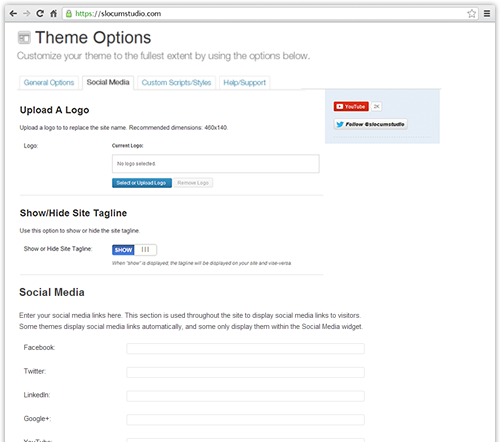Click the Upload A Logo heading
Image resolution: width=500 pixels, height=442 pixels.
tap(54, 110)
